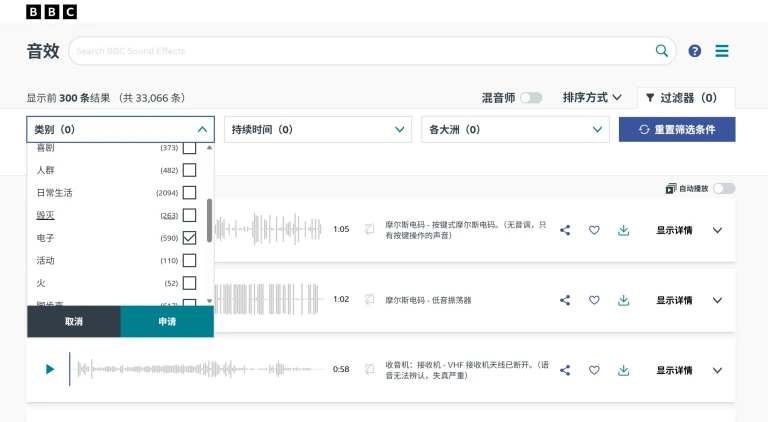Image resolution: width=768 pixels, height=422 pixels.
Task: Check the 人群 (482) category checkbox
Action: coord(190,170)
